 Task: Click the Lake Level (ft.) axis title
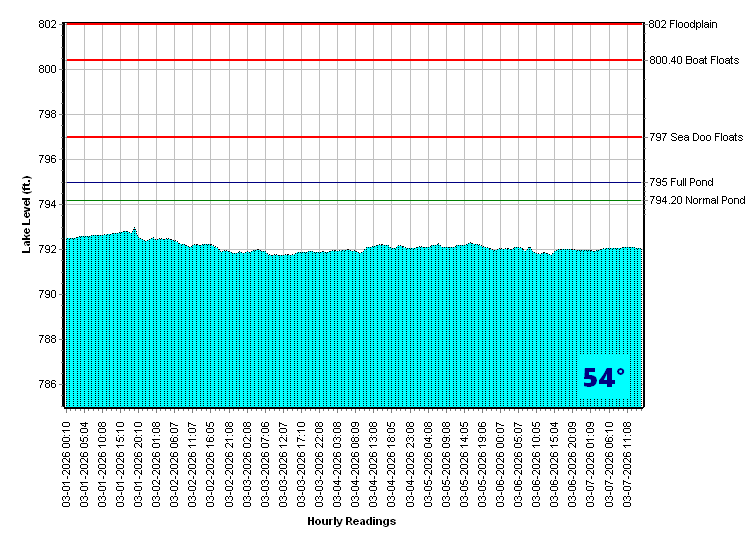pyautogui.click(x=27, y=214)
